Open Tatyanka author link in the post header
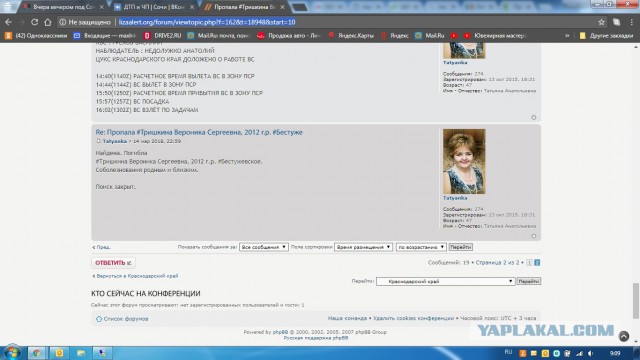 click(115, 141)
